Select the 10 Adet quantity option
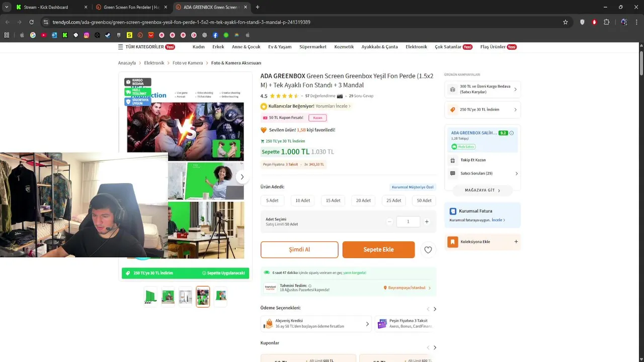This screenshot has width=644, height=362. pyautogui.click(x=303, y=201)
